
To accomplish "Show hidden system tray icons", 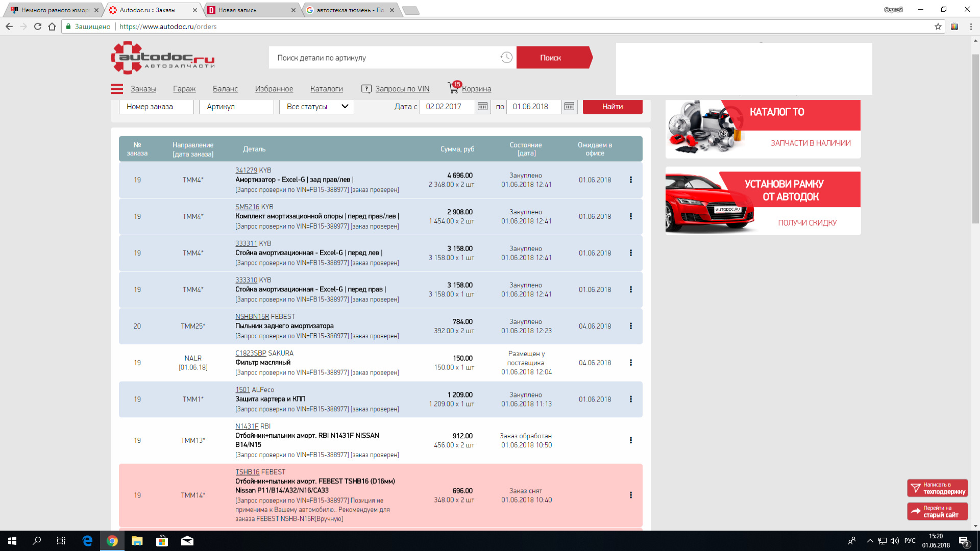I will coord(870,541).
